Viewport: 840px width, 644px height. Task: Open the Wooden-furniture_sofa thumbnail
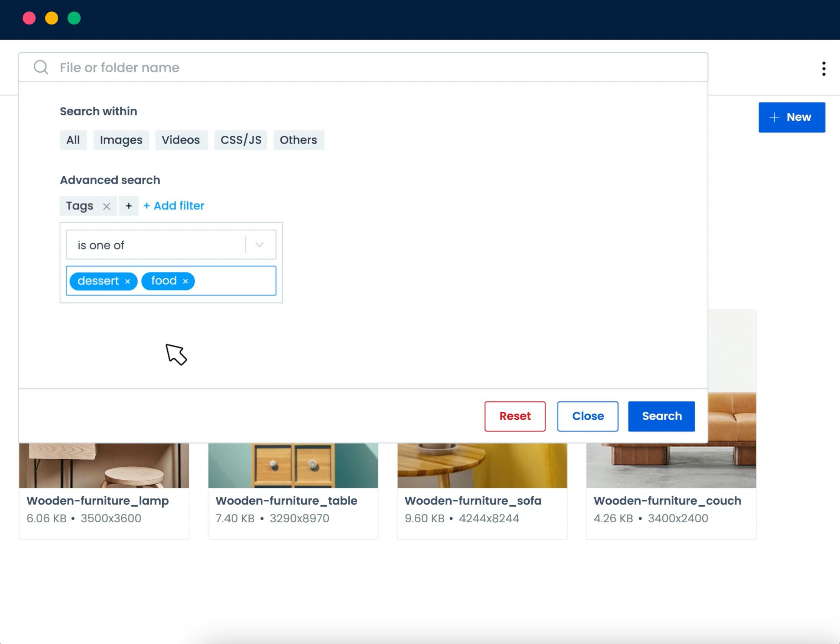pyautogui.click(x=482, y=466)
